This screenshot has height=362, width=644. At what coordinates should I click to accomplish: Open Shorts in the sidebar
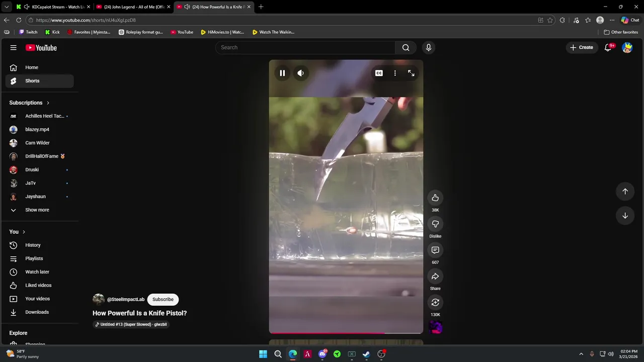point(39,81)
